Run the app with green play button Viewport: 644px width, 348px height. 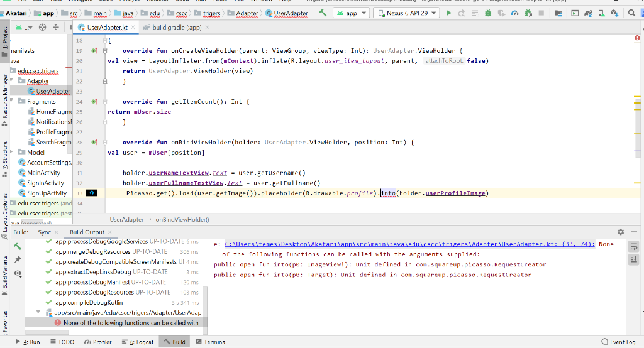click(448, 13)
